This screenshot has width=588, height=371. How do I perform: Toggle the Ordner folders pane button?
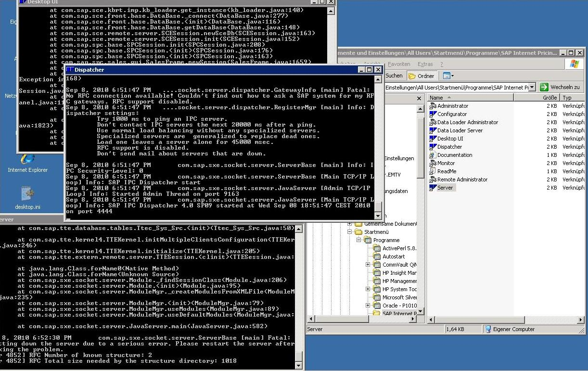point(422,76)
